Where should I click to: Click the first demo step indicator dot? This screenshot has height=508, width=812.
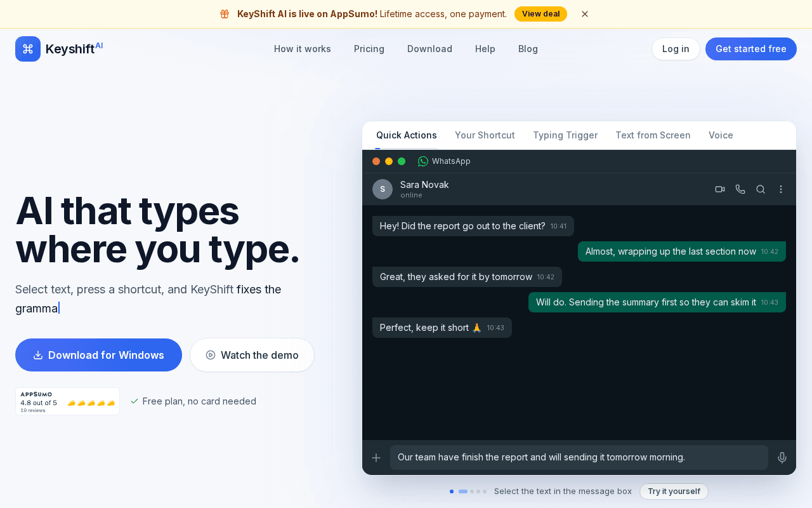452,491
